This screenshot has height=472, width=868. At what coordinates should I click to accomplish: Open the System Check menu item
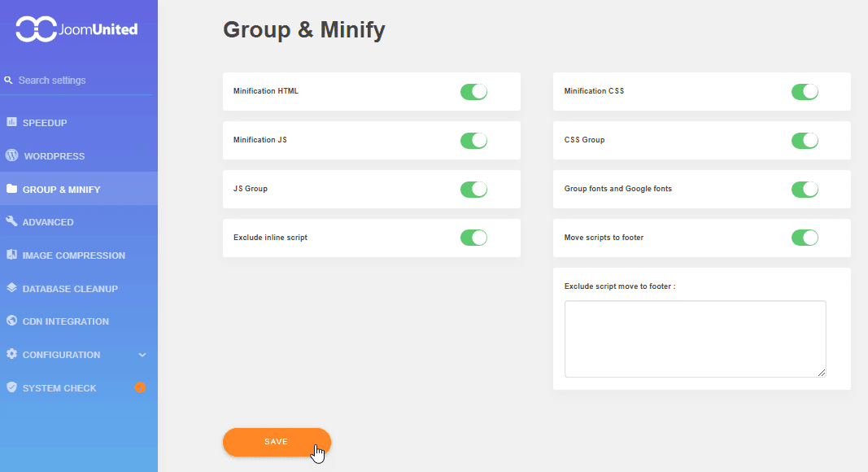59,388
